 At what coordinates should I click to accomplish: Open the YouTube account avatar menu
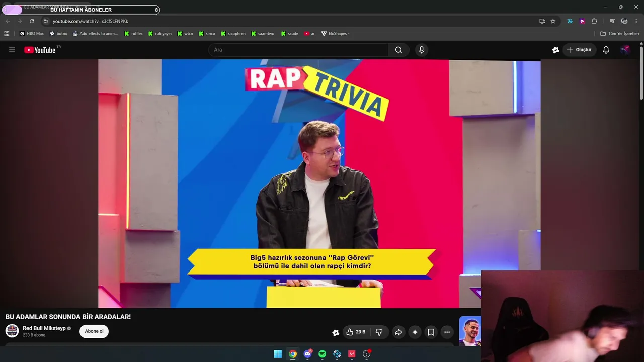(625, 50)
